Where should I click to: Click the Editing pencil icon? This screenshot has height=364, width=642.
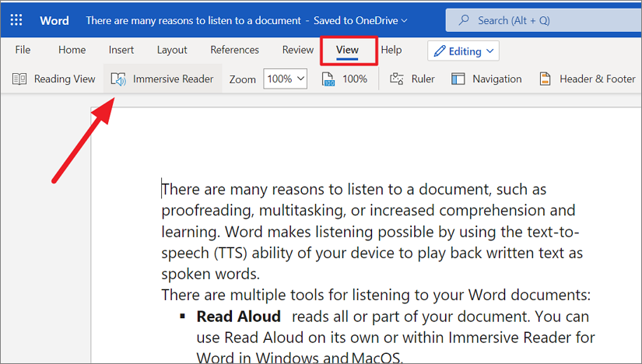pos(440,51)
